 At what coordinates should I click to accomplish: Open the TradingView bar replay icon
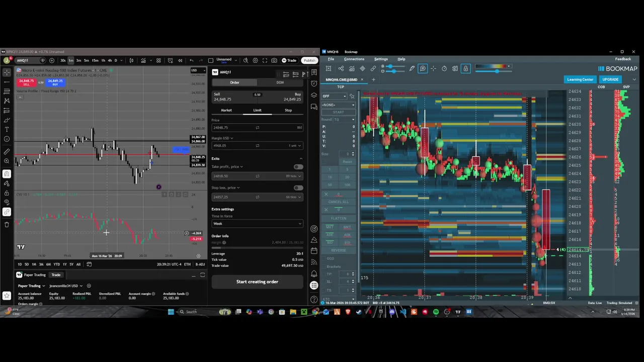tap(180, 60)
